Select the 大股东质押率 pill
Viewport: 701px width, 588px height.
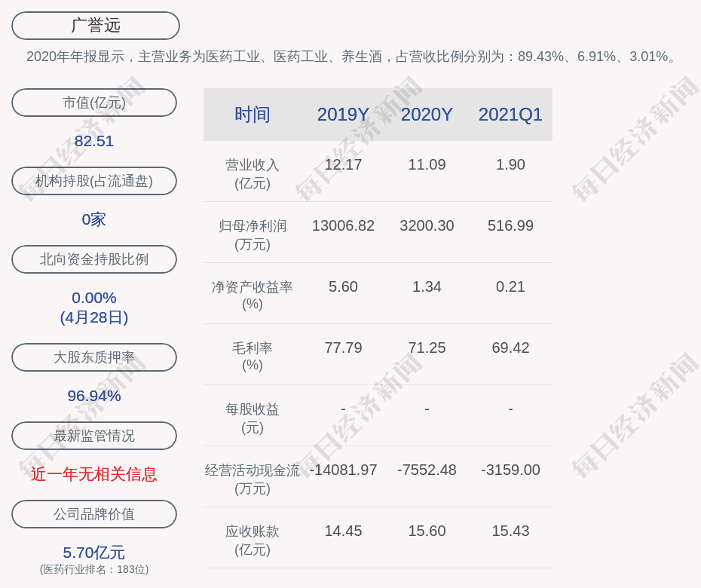tap(94, 357)
